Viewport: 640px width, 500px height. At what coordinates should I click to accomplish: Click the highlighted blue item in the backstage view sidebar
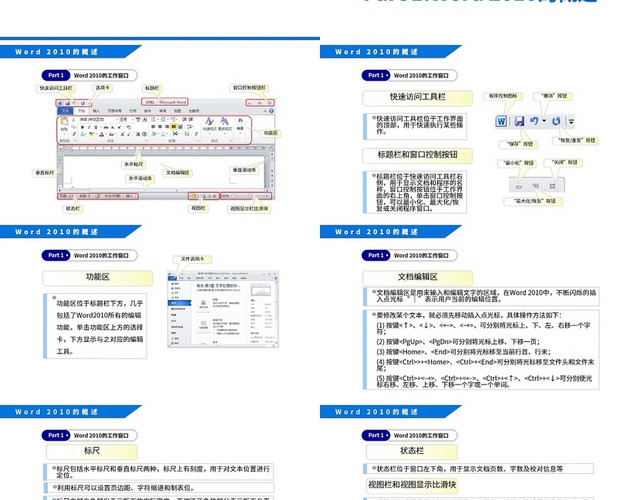click(x=180, y=303)
